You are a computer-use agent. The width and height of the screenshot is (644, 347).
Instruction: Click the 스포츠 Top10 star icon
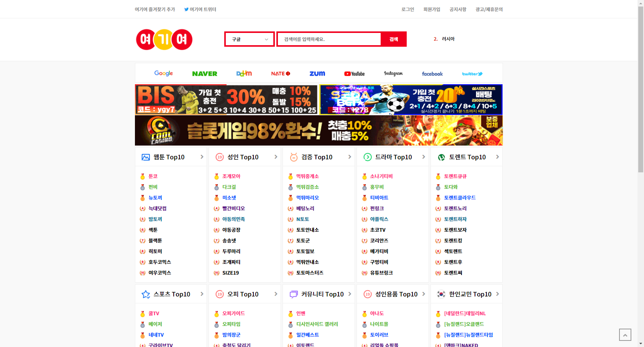(146, 294)
